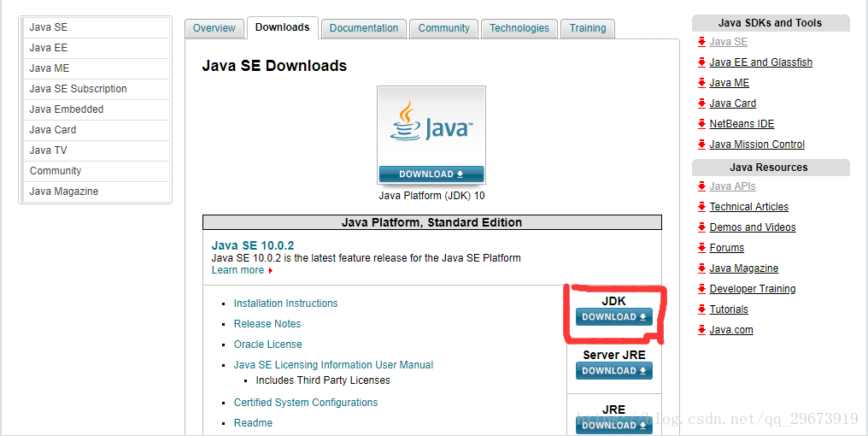Select Java Card in left sidebar
Viewport: 868px width, 436px height.
[95, 130]
